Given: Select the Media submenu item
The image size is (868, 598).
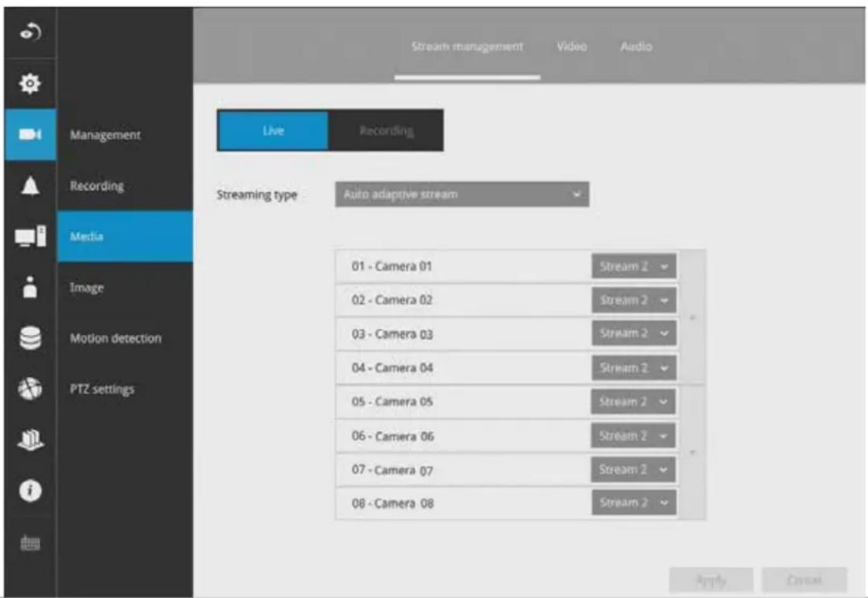Looking at the screenshot, I should click(125, 237).
